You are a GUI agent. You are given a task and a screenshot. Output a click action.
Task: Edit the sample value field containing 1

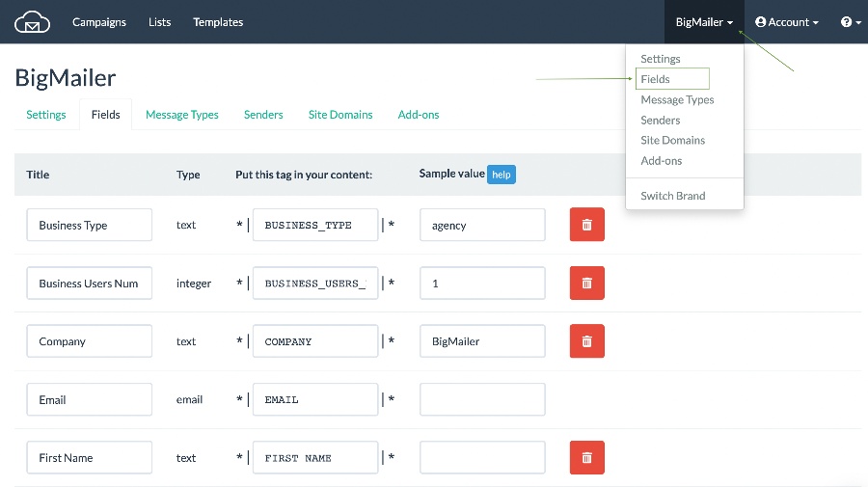coord(483,284)
